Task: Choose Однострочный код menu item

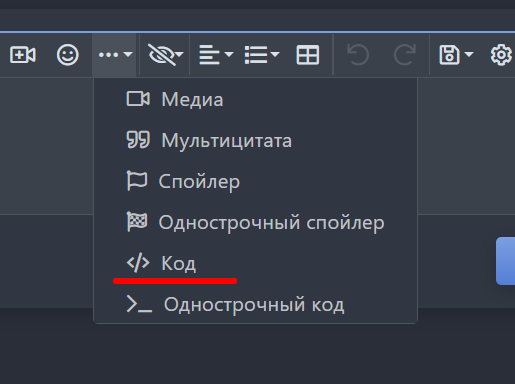Action: tap(255, 304)
